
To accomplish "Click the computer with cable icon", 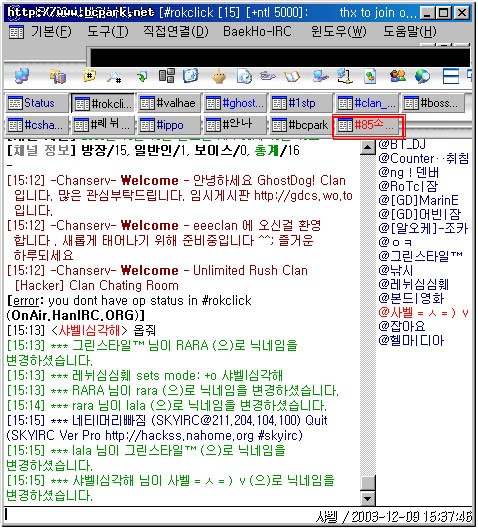I will click(x=320, y=77).
